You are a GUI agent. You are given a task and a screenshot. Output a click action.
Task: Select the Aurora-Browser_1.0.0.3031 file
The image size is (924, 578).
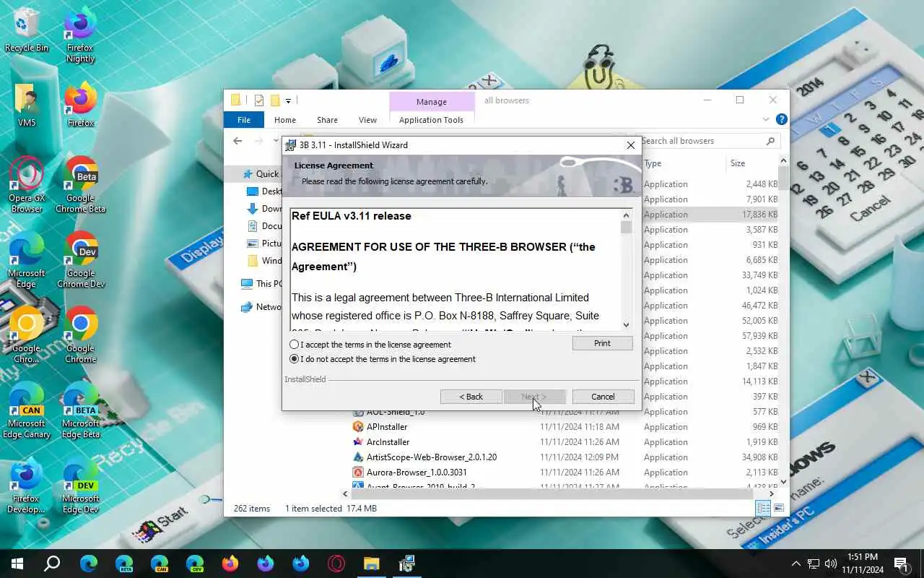tap(417, 473)
